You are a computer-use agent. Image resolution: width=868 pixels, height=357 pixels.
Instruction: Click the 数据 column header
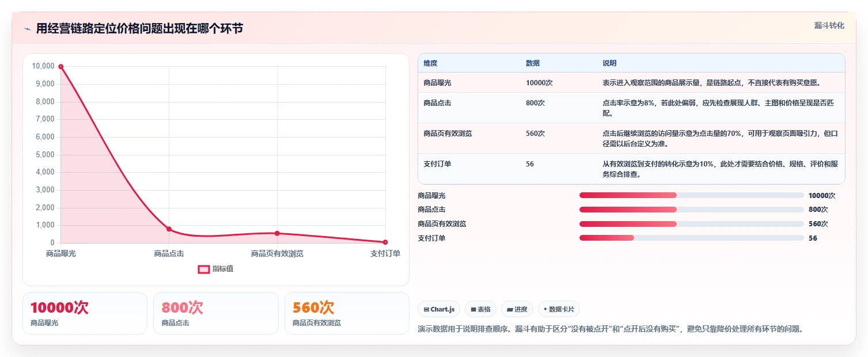point(533,63)
